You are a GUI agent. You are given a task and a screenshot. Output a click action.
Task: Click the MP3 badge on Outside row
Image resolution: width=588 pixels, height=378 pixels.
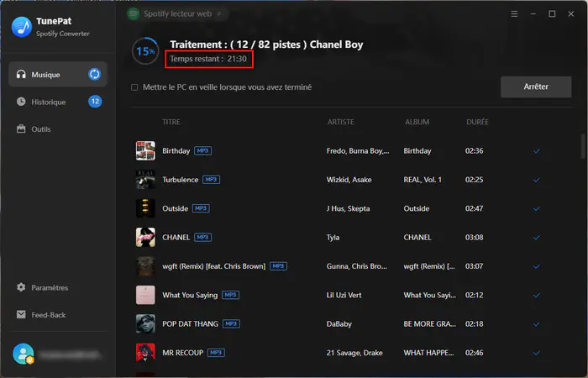tap(201, 208)
